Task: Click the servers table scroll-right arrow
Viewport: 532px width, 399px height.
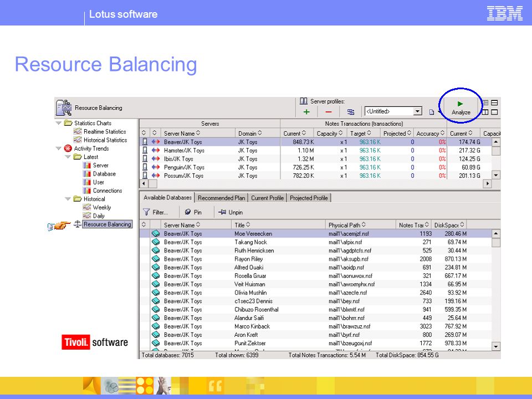Action: (x=488, y=183)
